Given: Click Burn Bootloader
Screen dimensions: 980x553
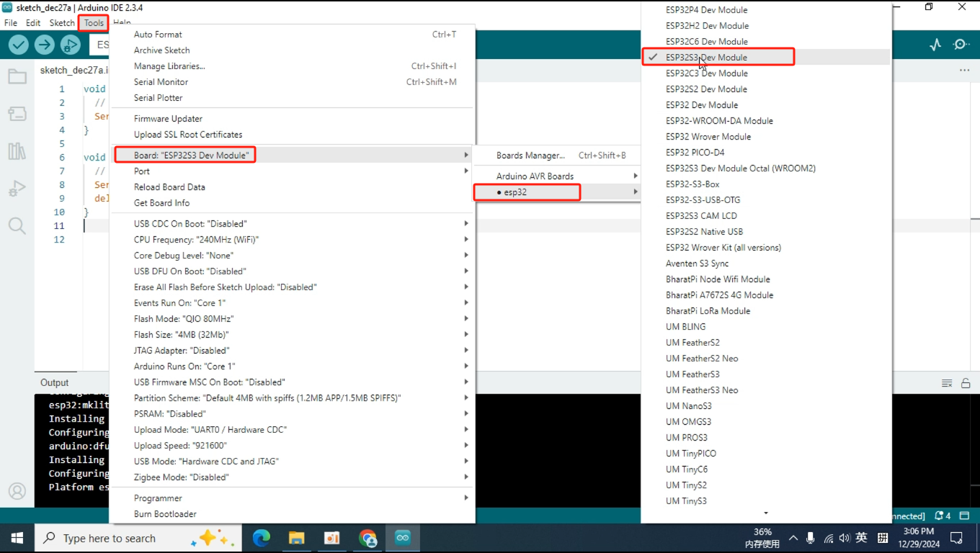Looking at the screenshot, I should pyautogui.click(x=293, y=514).
